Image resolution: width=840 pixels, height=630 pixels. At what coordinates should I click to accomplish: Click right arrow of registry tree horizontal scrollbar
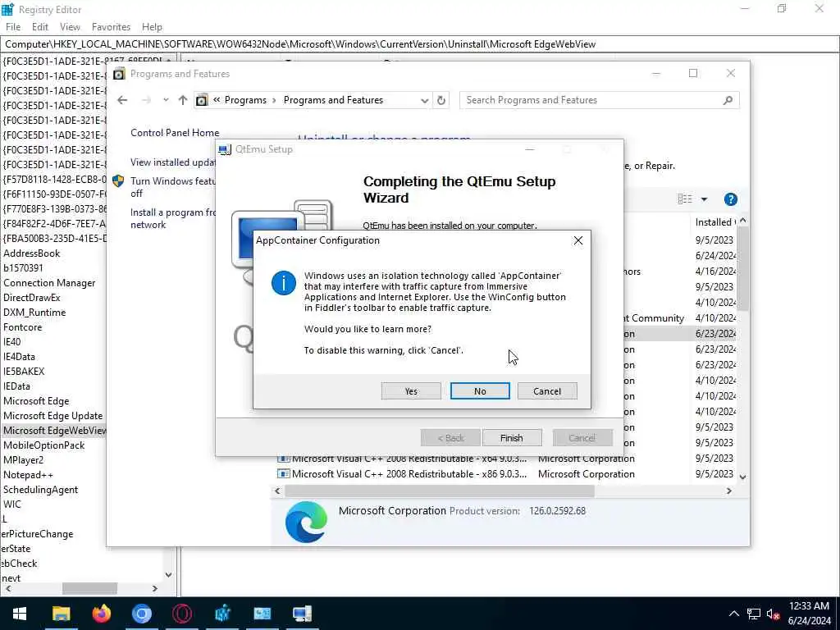155,588
